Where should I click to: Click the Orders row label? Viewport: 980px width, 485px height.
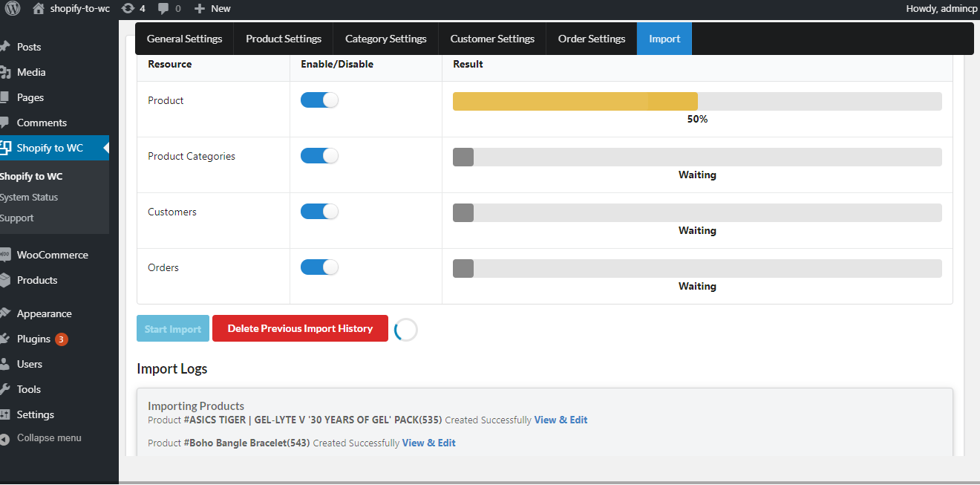(x=163, y=267)
